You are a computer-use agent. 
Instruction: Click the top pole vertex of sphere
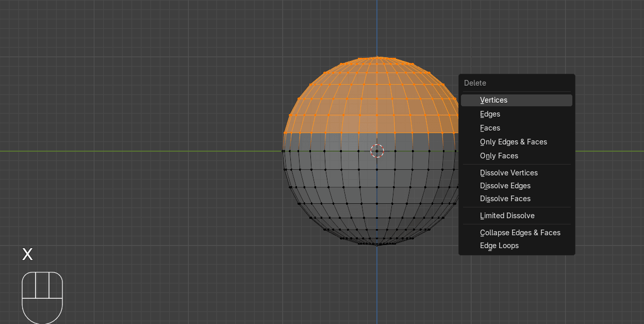tap(377, 57)
